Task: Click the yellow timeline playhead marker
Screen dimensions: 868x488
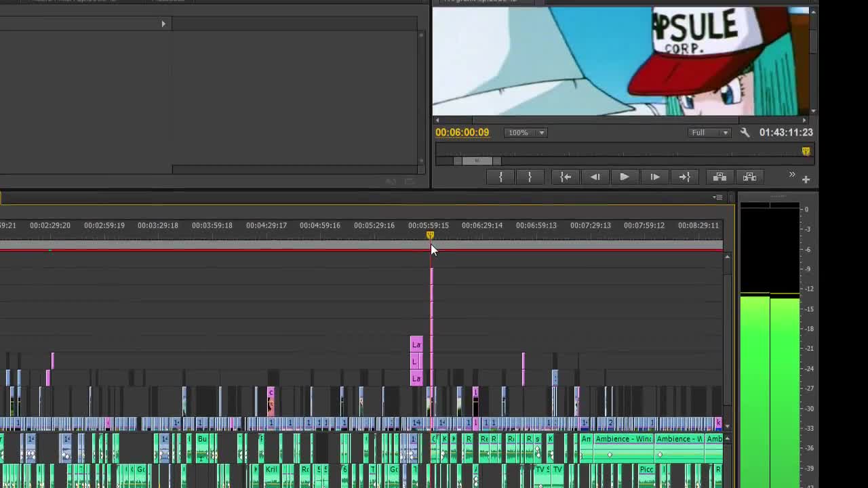Action: (x=430, y=235)
